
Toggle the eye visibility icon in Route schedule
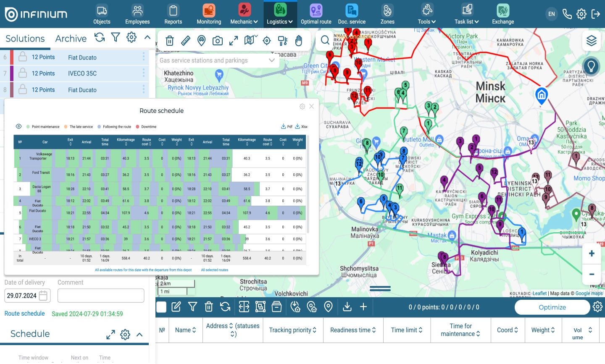pyautogui.click(x=18, y=126)
